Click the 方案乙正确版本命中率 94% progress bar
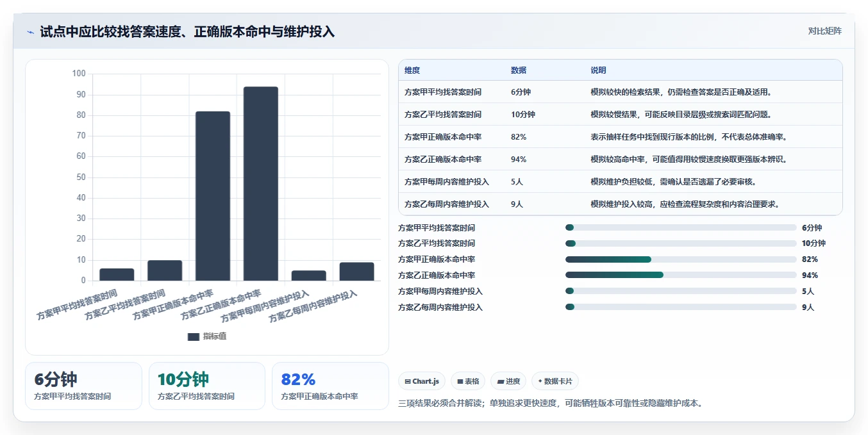868x435 pixels. coord(681,275)
